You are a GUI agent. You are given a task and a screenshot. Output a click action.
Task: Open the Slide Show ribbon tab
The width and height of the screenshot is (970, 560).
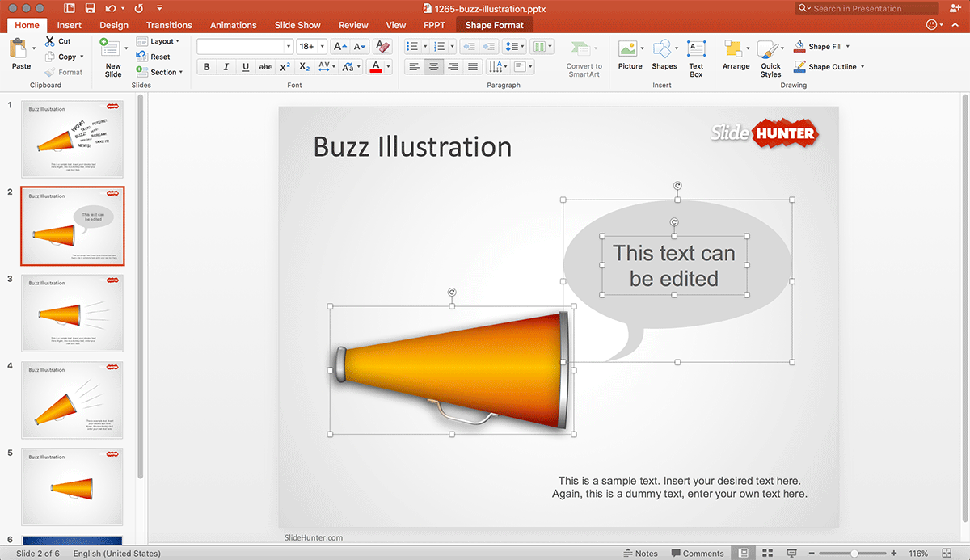click(x=297, y=24)
